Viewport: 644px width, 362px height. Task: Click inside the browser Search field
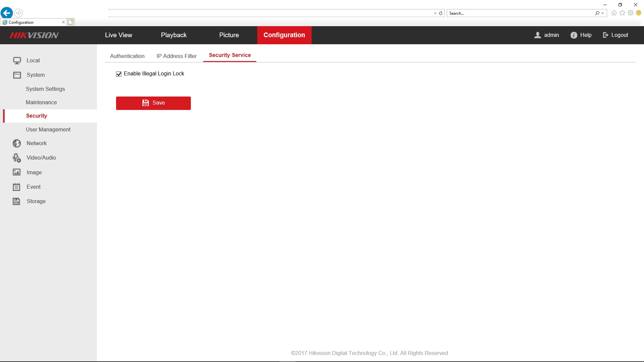(520, 13)
